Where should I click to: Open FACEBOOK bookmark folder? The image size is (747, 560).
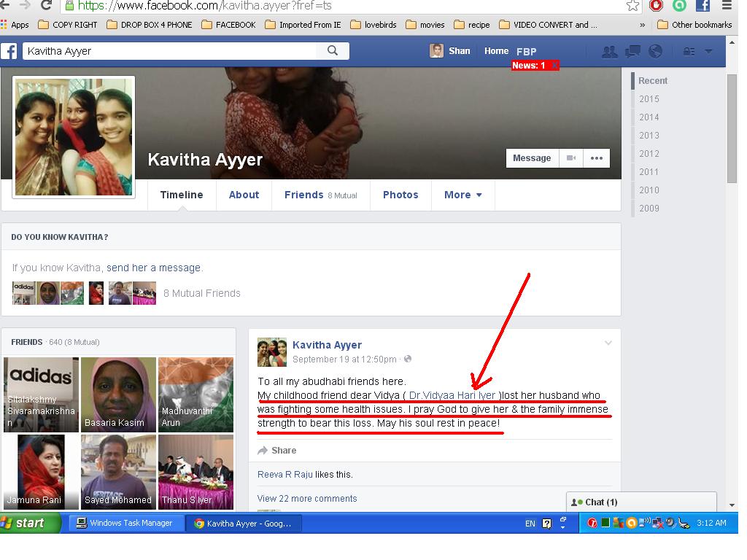click(x=228, y=25)
